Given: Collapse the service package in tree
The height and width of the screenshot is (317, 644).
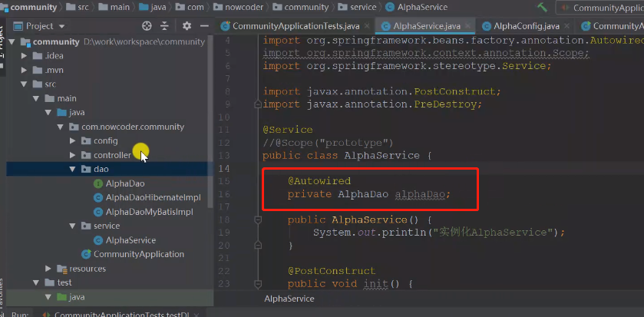Looking at the screenshot, I should click(x=73, y=226).
